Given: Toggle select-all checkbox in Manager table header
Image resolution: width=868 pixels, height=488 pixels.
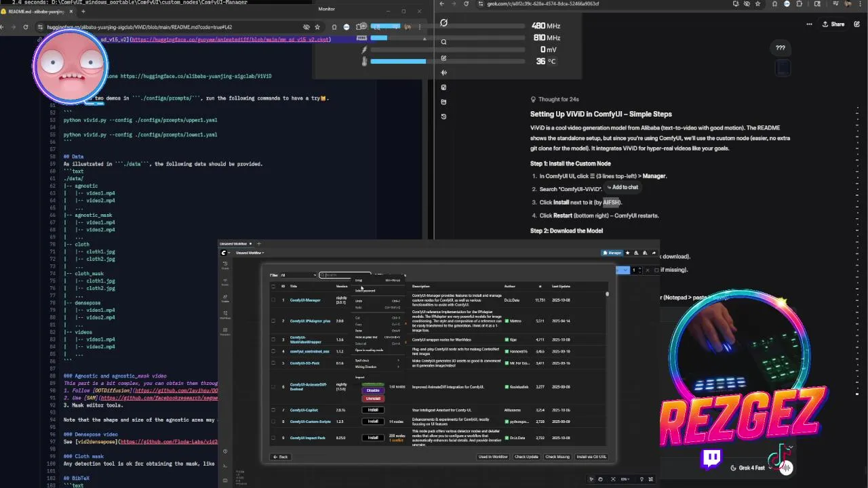Looking at the screenshot, I should (273, 286).
